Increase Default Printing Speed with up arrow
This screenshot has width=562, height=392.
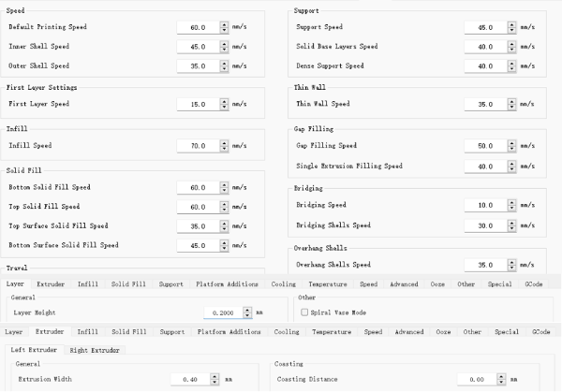tap(224, 23)
